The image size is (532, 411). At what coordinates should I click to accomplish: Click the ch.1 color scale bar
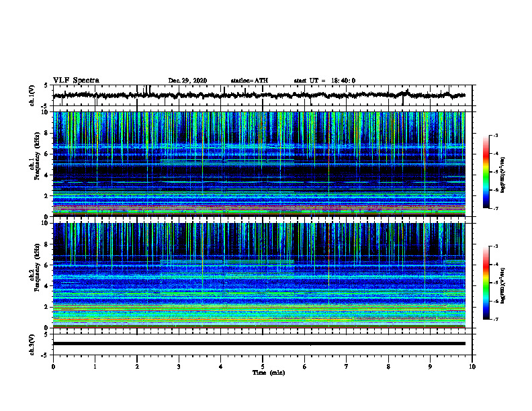pos(486,172)
